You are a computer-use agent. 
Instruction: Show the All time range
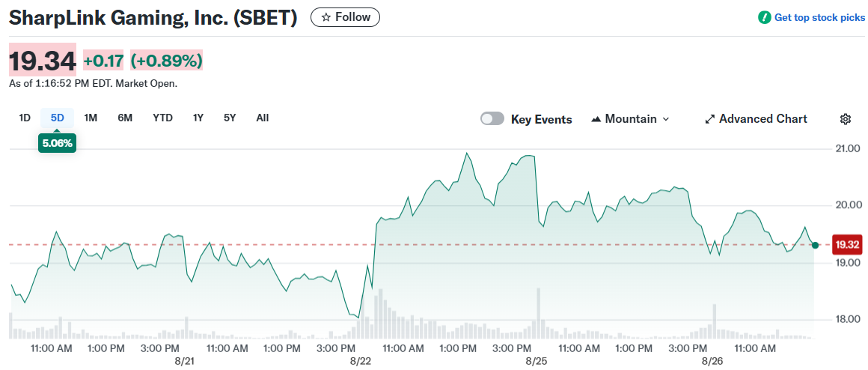263,118
